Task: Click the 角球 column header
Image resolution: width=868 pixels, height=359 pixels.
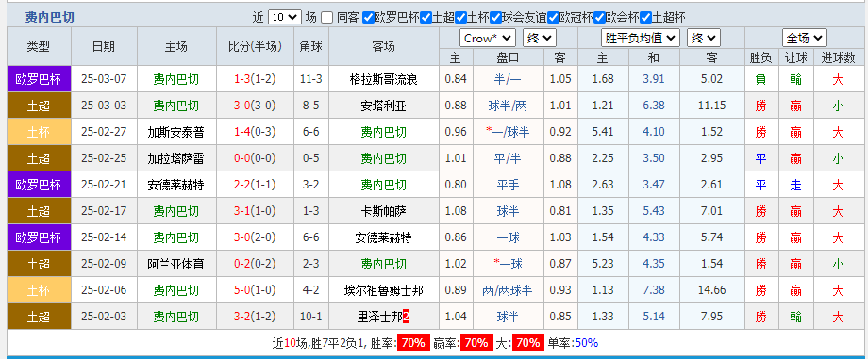Action: tap(310, 46)
